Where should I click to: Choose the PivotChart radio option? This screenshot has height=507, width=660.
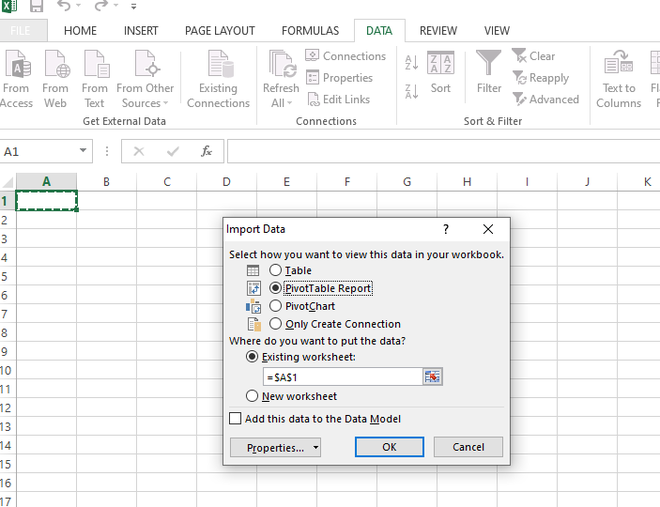coord(276,306)
